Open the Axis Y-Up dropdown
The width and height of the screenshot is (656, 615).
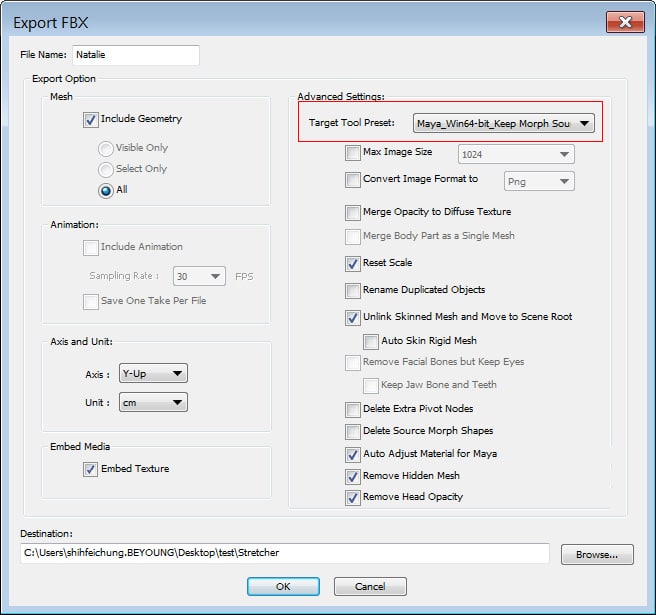153,373
